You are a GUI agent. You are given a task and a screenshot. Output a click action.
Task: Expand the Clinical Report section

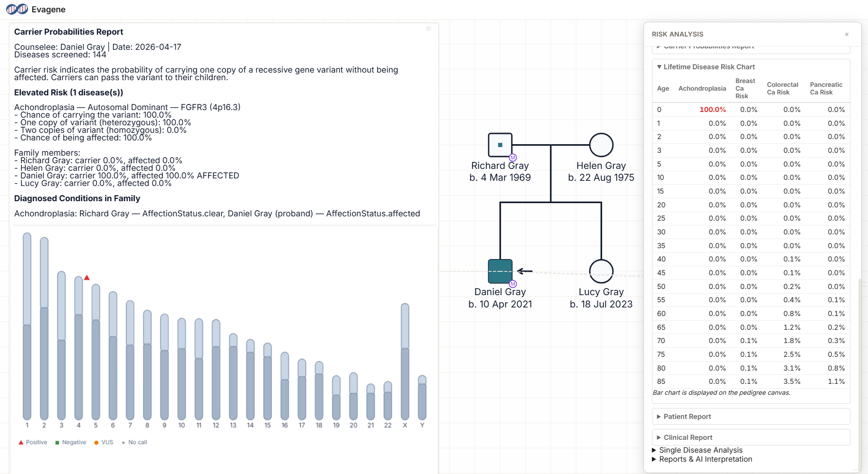click(688, 437)
